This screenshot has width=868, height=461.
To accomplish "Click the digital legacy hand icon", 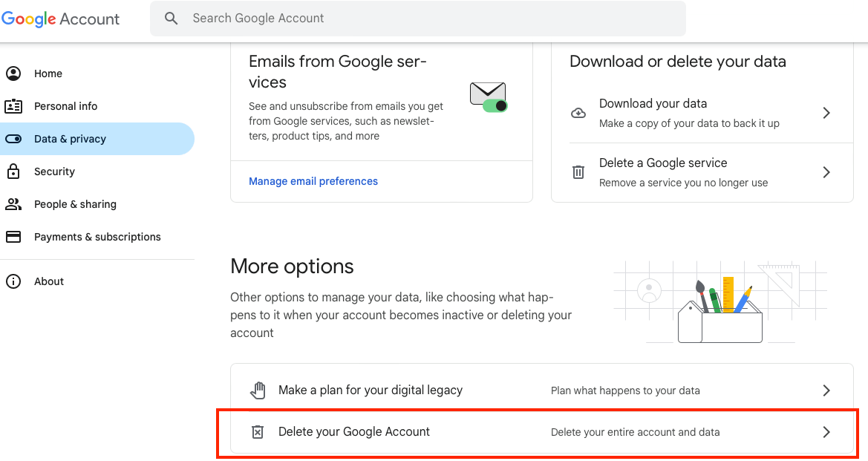I will (258, 390).
